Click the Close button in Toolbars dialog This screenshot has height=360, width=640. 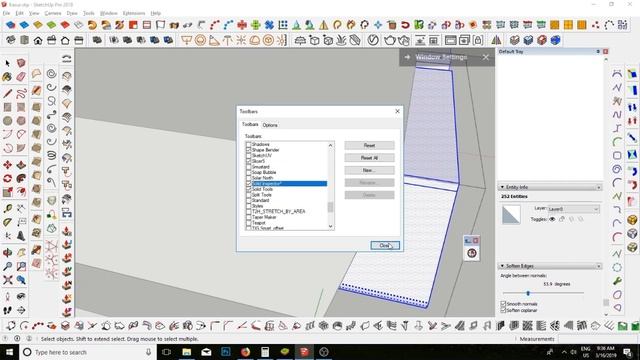[385, 245]
